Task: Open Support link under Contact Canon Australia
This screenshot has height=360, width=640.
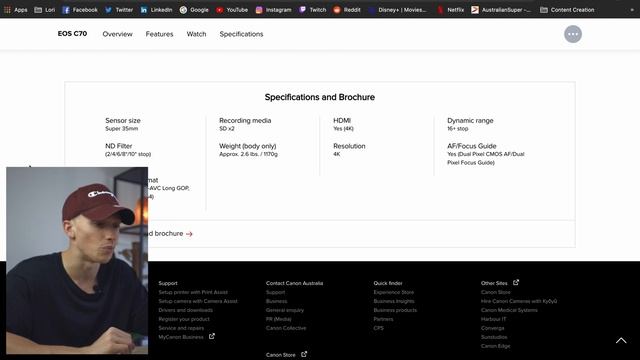Action: [x=276, y=292]
